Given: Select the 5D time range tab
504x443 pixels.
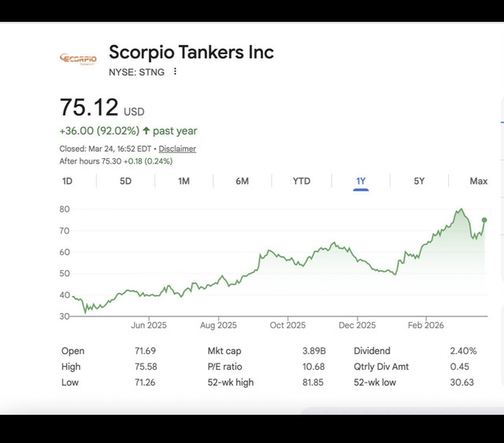Looking at the screenshot, I should point(126,181).
